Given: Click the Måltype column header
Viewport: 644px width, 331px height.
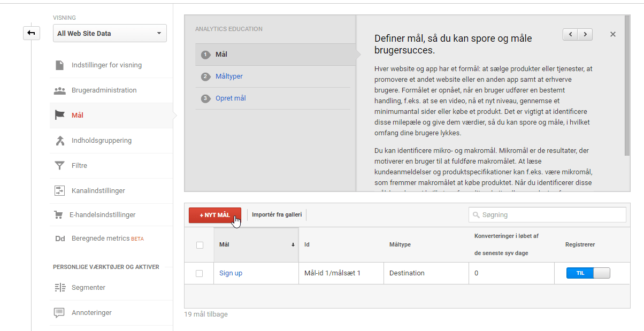Looking at the screenshot, I should [400, 245].
